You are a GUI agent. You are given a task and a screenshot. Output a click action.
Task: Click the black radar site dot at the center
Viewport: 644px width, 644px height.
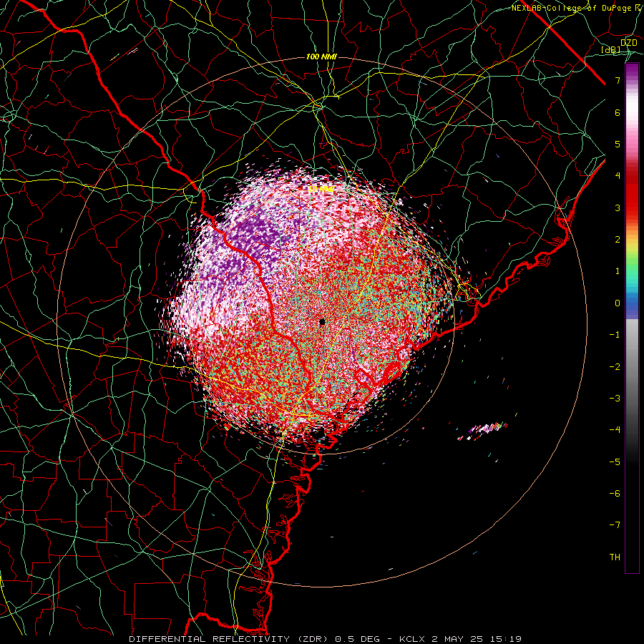tap(322, 321)
